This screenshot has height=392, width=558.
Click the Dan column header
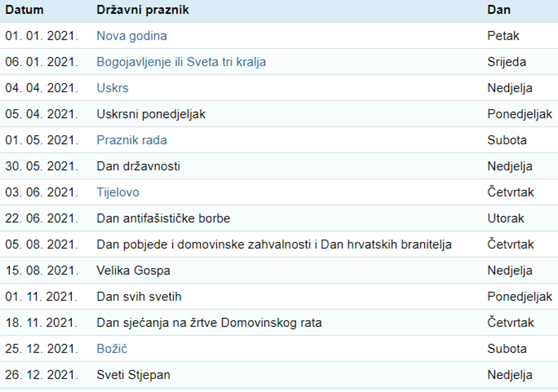(499, 10)
